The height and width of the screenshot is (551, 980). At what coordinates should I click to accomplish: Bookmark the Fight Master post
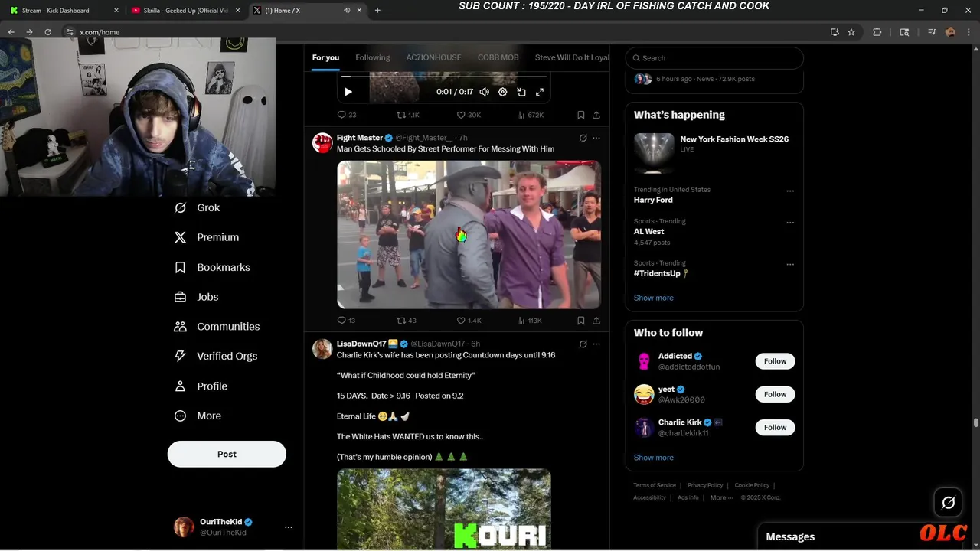(581, 321)
